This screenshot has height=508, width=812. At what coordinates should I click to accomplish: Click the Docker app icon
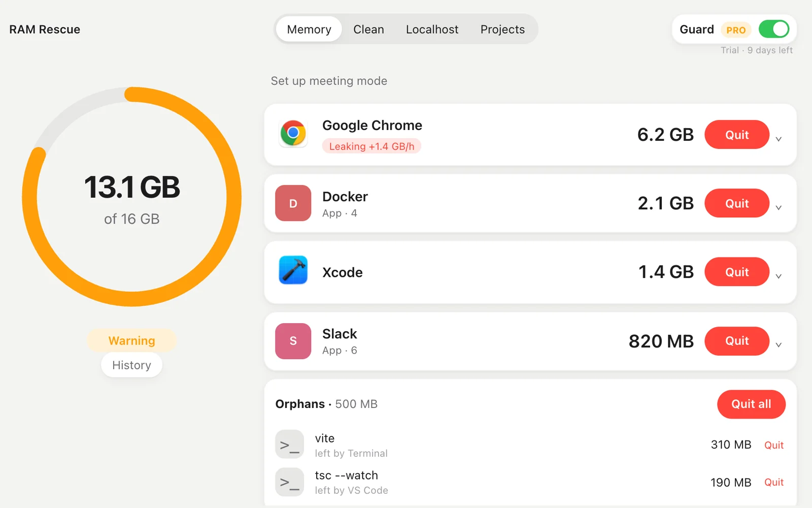coord(293,203)
